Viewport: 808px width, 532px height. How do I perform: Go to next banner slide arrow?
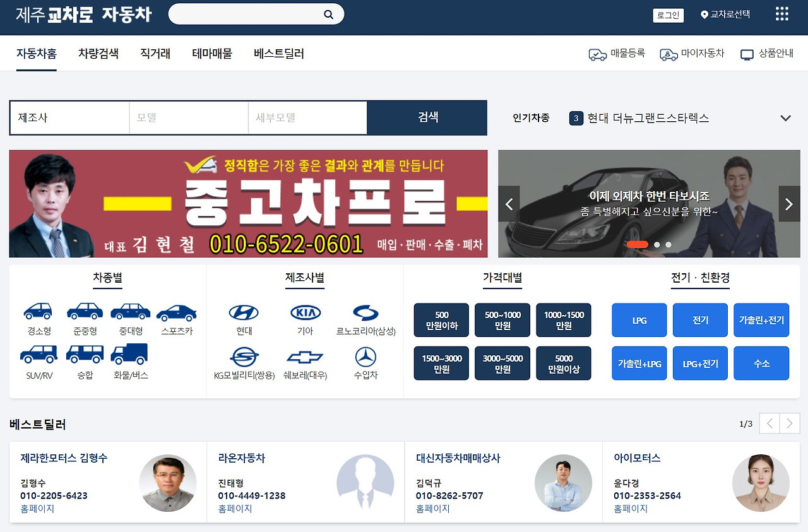[789, 204]
